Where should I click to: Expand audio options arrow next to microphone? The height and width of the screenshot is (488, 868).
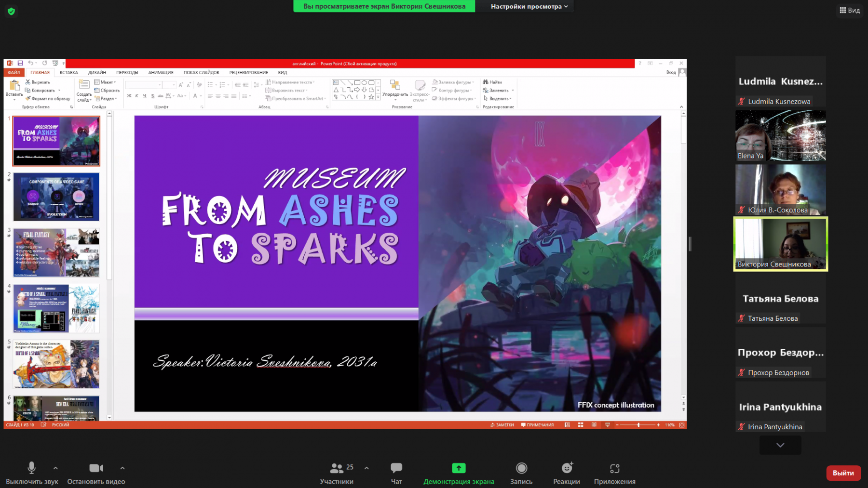[x=55, y=468]
